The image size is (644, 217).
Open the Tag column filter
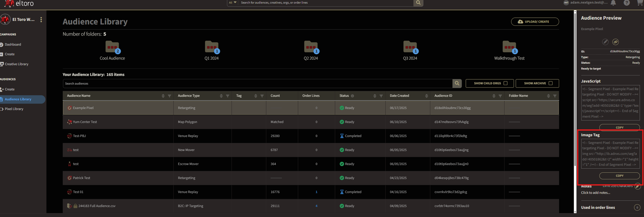(x=262, y=96)
